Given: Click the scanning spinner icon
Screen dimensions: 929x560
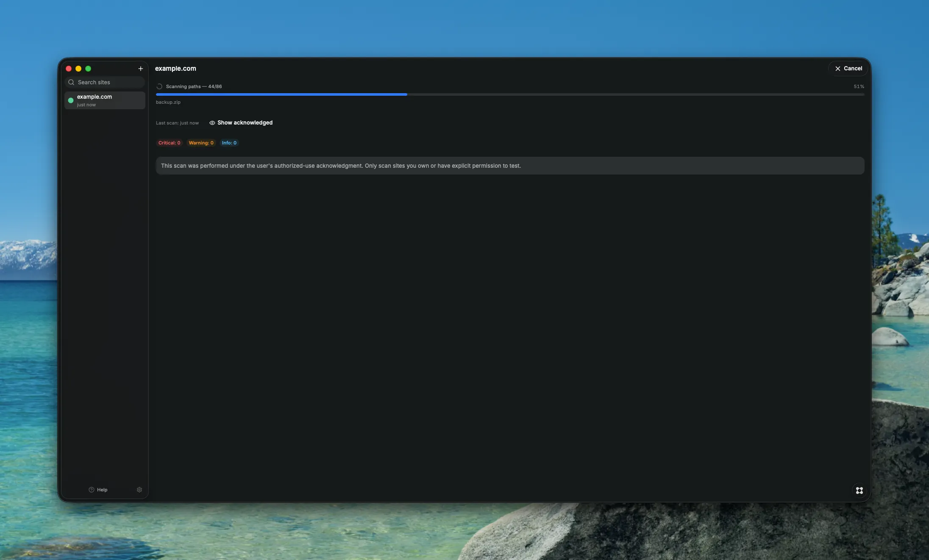Looking at the screenshot, I should point(159,86).
